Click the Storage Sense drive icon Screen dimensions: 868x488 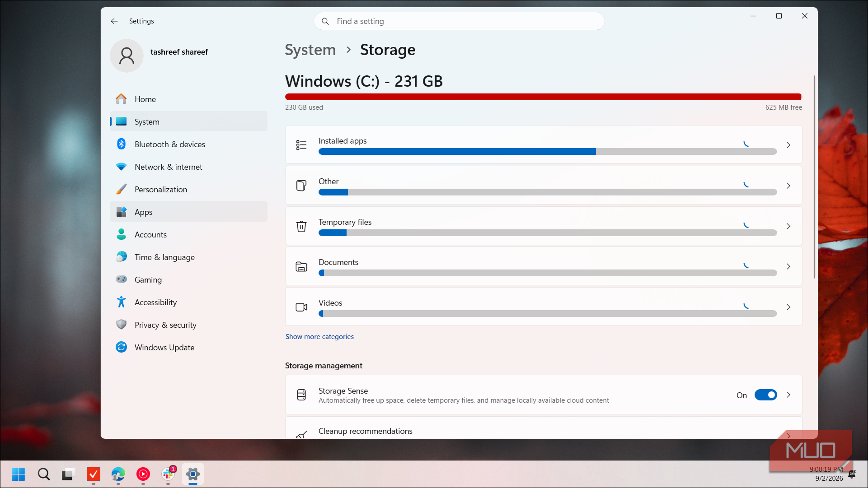[301, 395]
